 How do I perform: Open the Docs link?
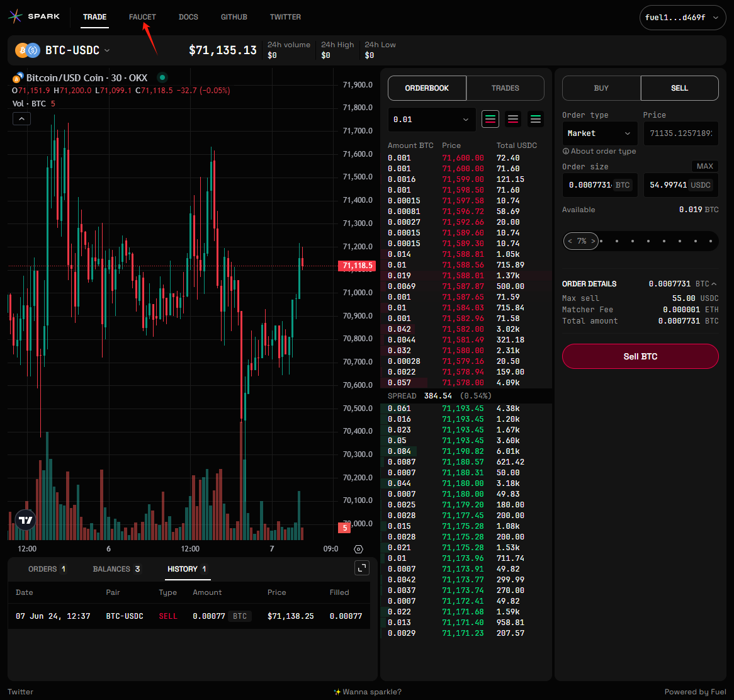click(188, 17)
